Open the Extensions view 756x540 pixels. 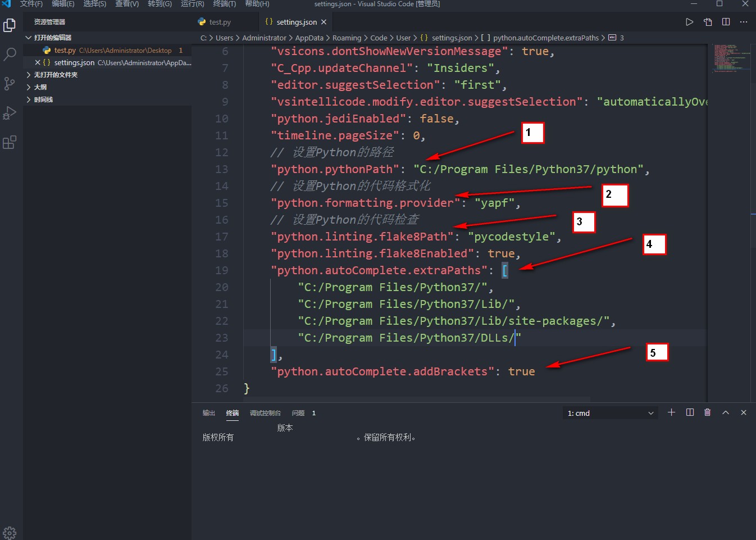pyautogui.click(x=10, y=142)
